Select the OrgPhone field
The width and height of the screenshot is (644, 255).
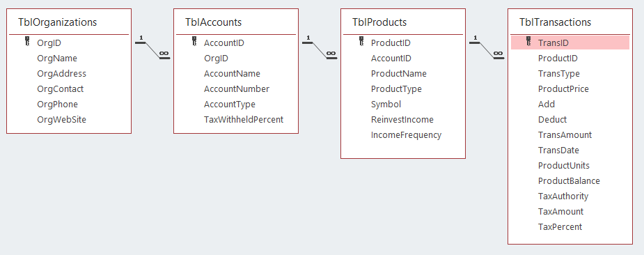(57, 105)
